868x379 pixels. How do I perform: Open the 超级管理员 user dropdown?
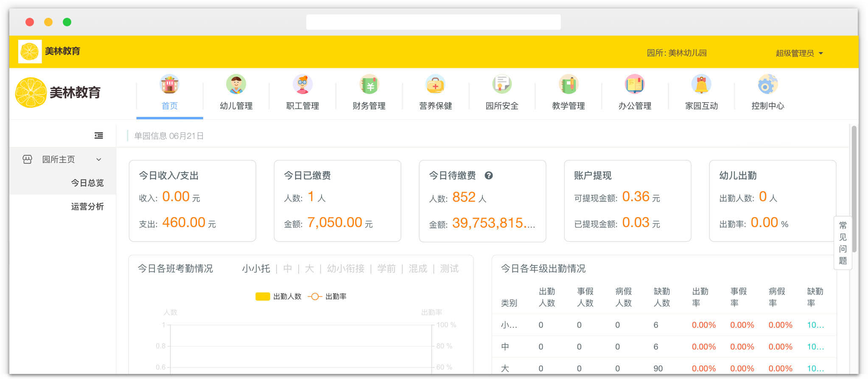[799, 53]
